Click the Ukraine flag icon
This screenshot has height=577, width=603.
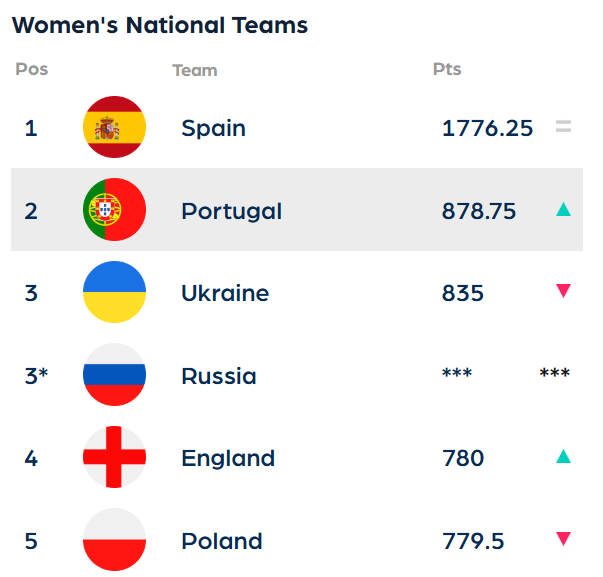click(114, 293)
